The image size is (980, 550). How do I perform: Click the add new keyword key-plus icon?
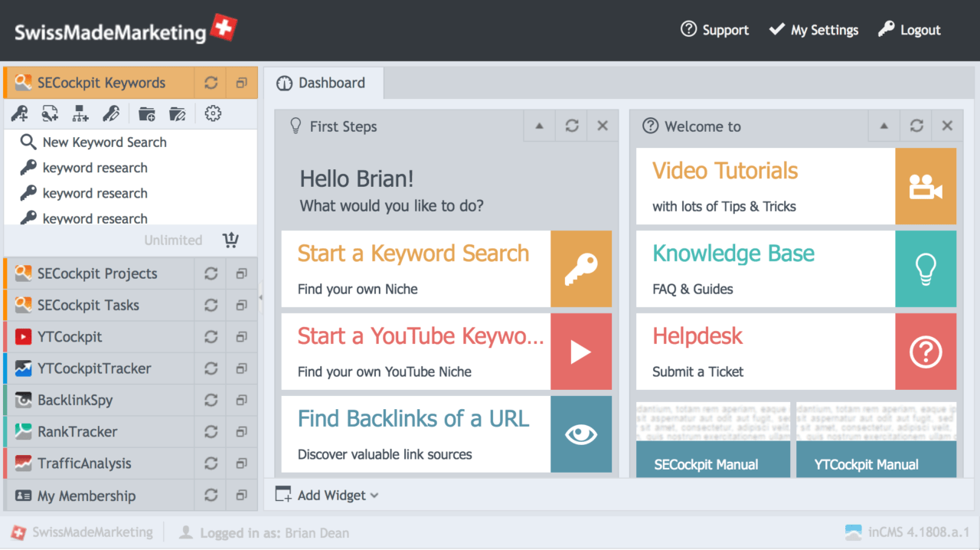click(x=20, y=114)
